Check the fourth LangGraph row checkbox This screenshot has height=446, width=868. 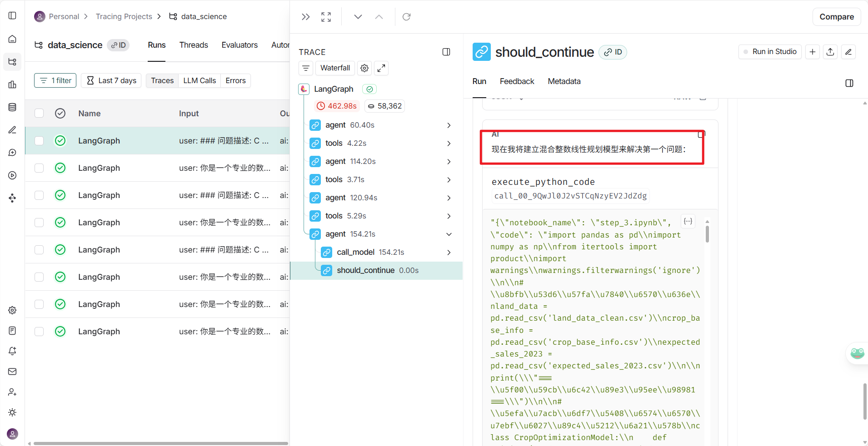(39, 223)
